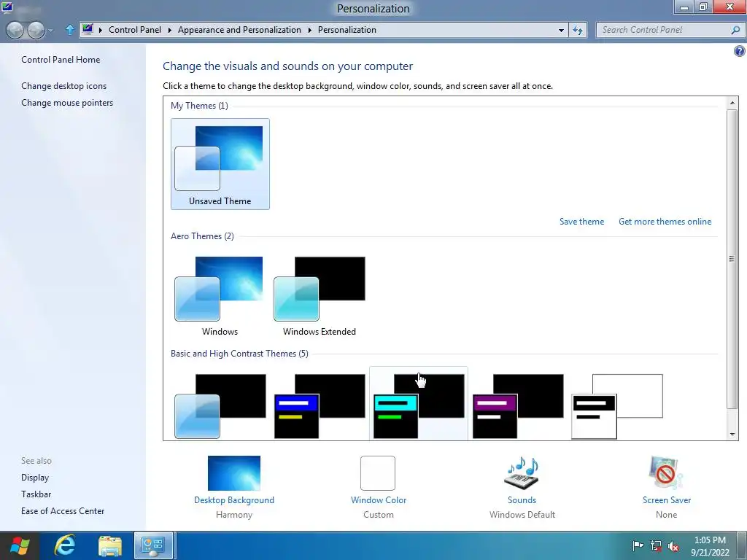Open Ease of Access Center link
The image size is (747, 560).
pos(63,510)
